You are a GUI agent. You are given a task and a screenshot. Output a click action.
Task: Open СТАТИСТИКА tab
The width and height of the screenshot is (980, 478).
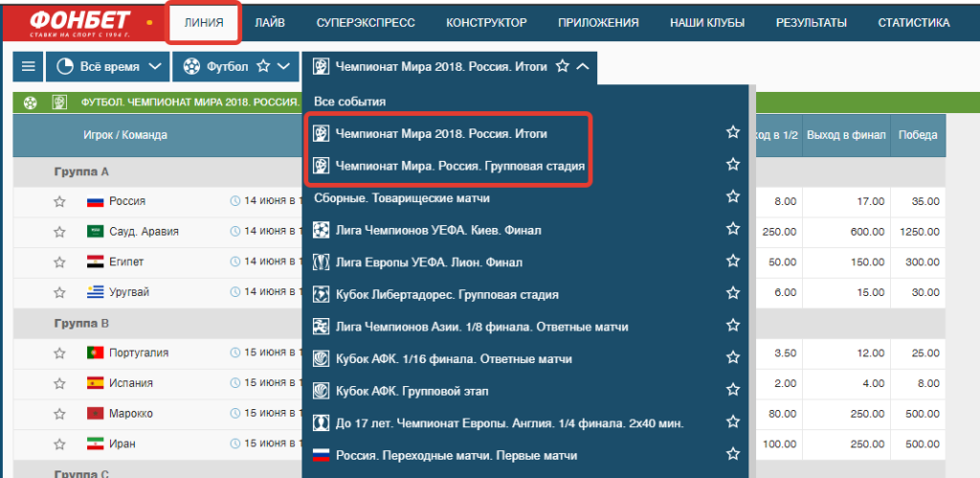point(914,23)
